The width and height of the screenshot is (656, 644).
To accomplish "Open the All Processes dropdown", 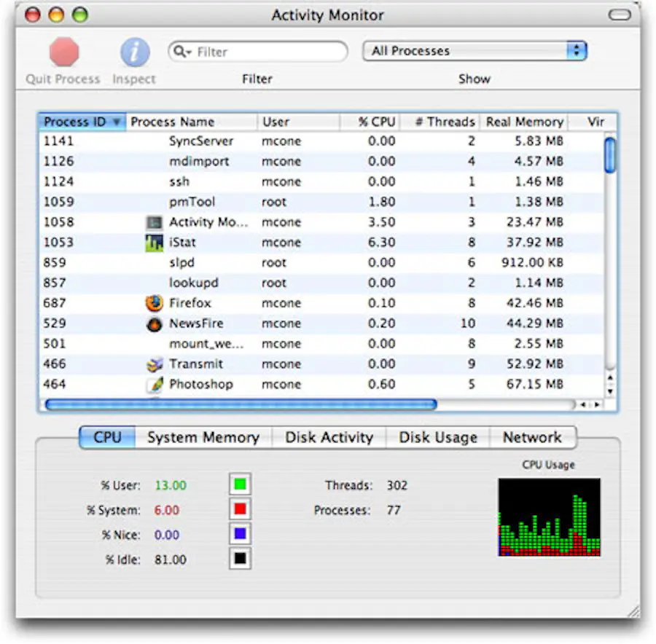I will (x=474, y=50).
